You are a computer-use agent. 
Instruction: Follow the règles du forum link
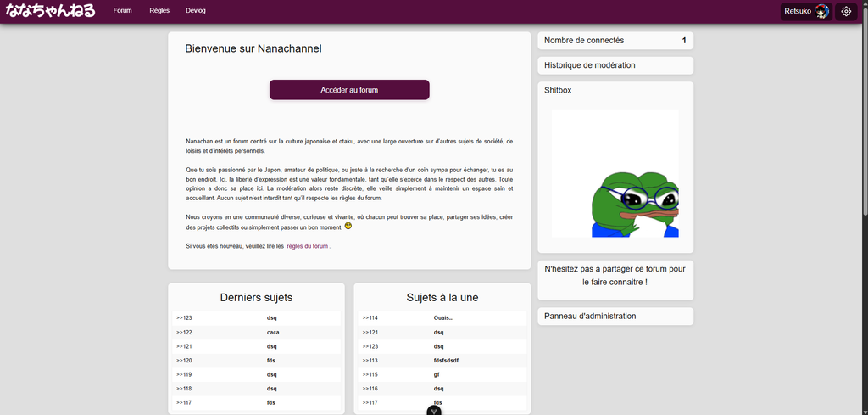point(307,246)
